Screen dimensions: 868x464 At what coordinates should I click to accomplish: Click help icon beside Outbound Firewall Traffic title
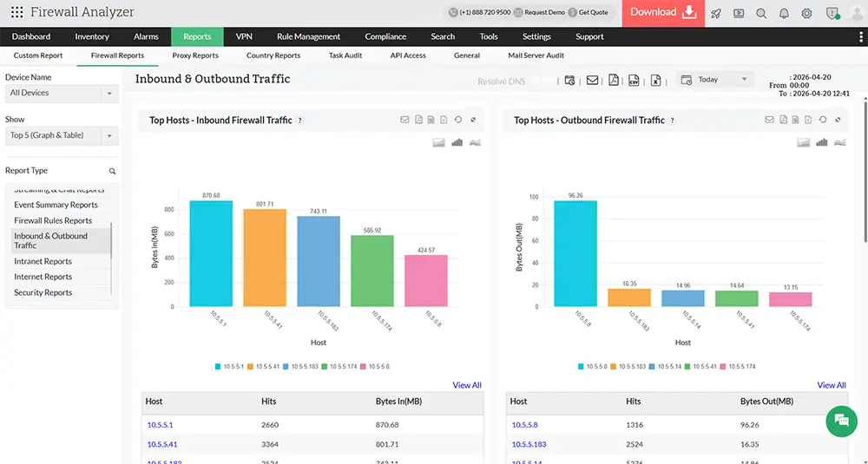tap(673, 121)
